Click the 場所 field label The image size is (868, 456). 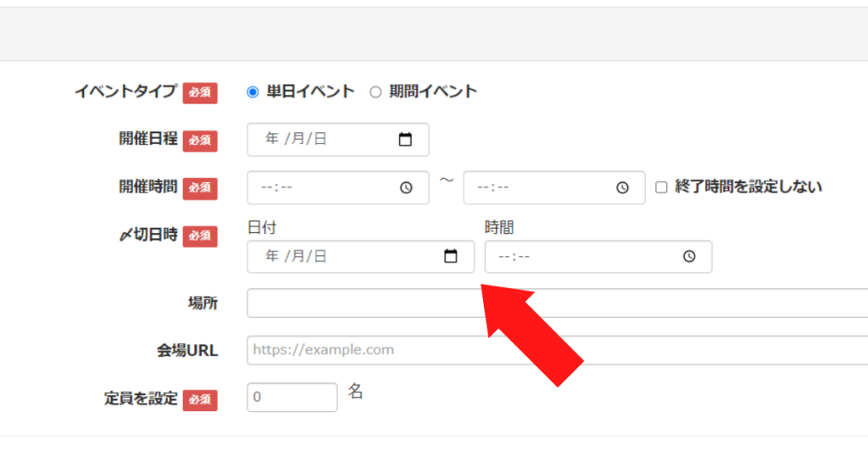(x=203, y=303)
